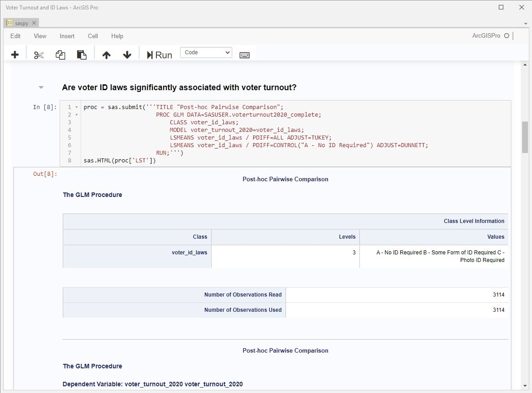Open the Edit menu
532x393 pixels.
click(15, 36)
